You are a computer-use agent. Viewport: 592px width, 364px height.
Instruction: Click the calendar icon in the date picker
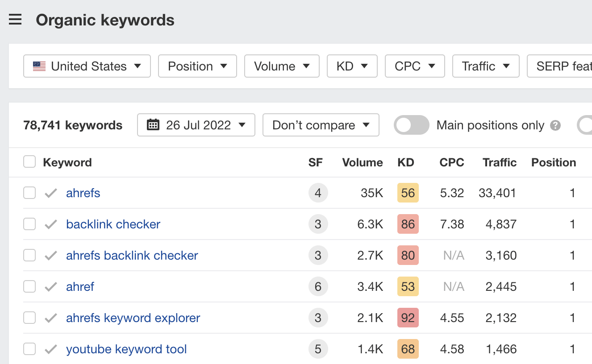coord(153,125)
